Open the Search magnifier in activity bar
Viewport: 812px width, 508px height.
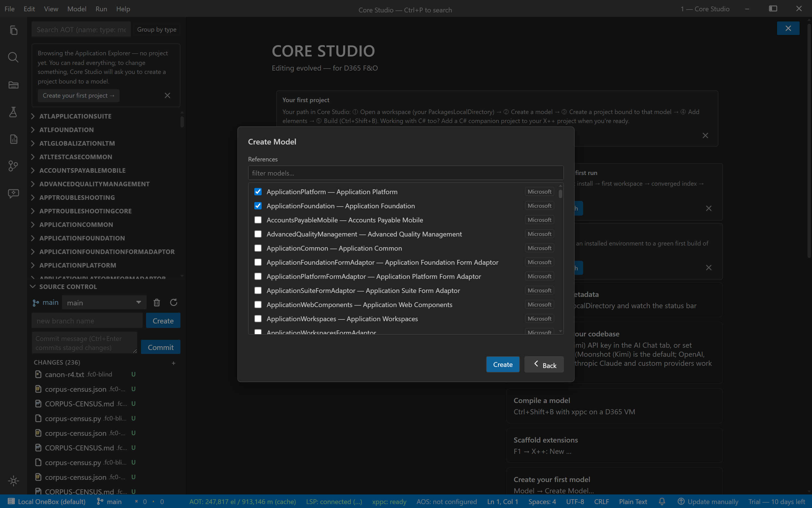pyautogui.click(x=14, y=58)
